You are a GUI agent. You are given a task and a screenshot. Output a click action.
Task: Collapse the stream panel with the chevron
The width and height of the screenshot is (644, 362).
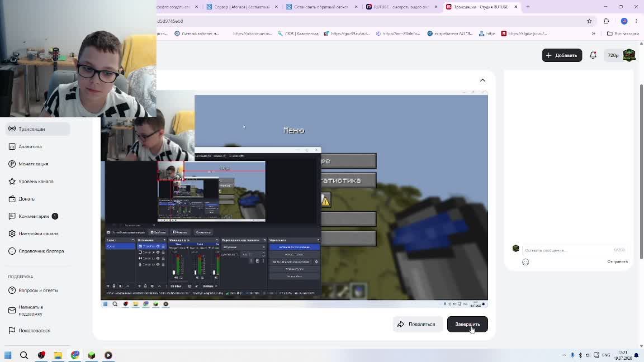tap(482, 80)
